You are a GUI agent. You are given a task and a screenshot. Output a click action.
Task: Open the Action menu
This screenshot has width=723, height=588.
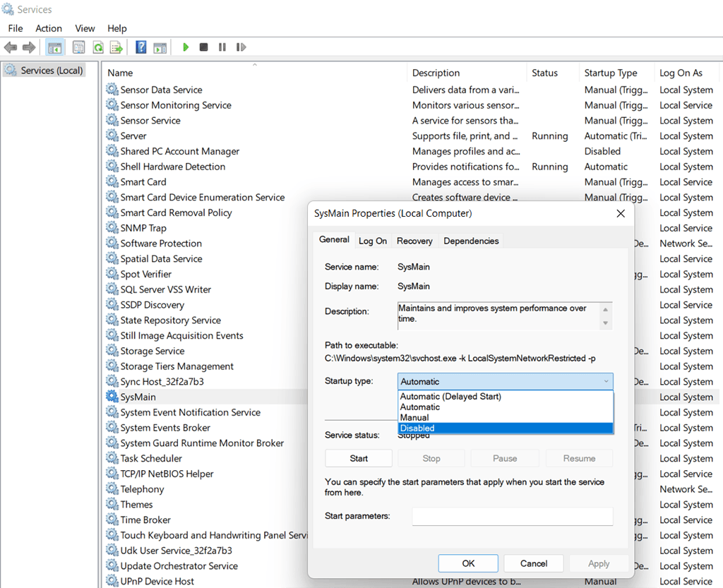pos(49,28)
